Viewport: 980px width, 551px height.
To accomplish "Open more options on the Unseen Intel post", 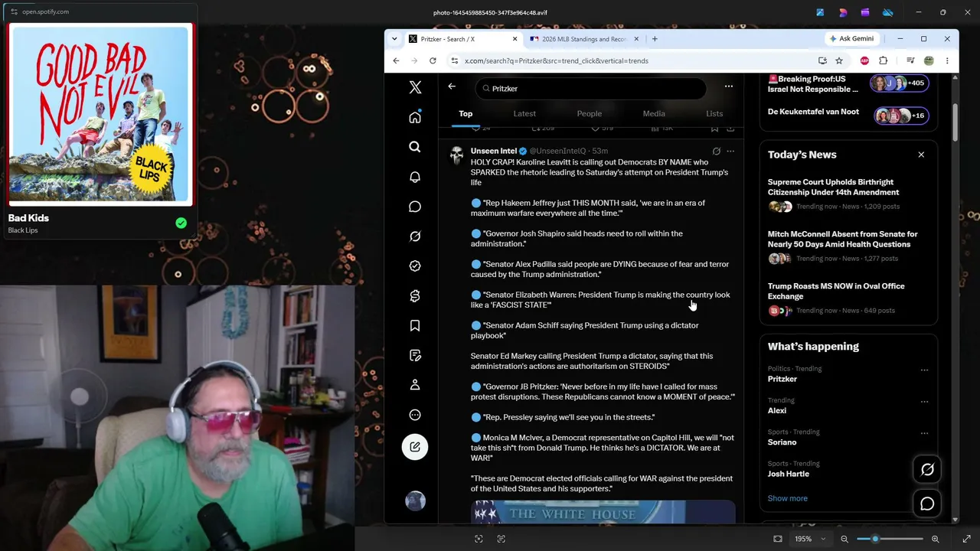I will 730,152.
